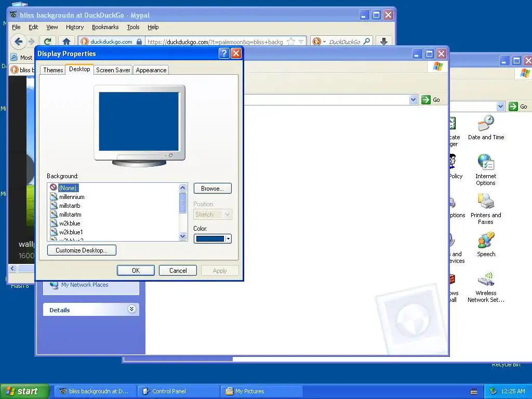Open the History menu in Mypal
532x399 pixels.
(x=75, y=27)
